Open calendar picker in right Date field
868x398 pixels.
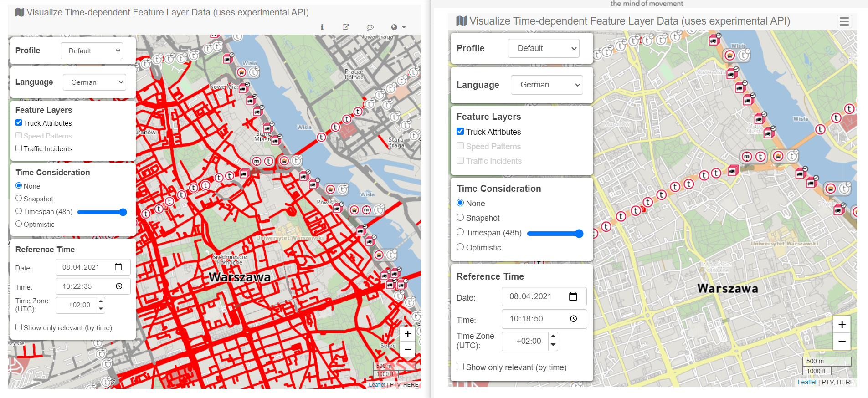point(573,296)
